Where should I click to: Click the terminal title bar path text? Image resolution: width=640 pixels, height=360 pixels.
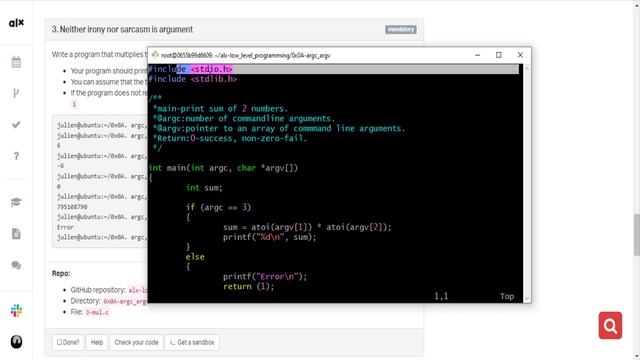click(246, 55)
